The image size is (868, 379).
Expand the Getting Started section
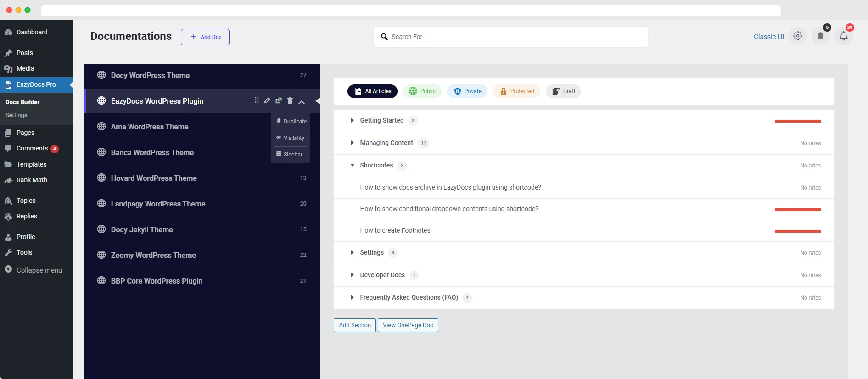click(352, 120)
